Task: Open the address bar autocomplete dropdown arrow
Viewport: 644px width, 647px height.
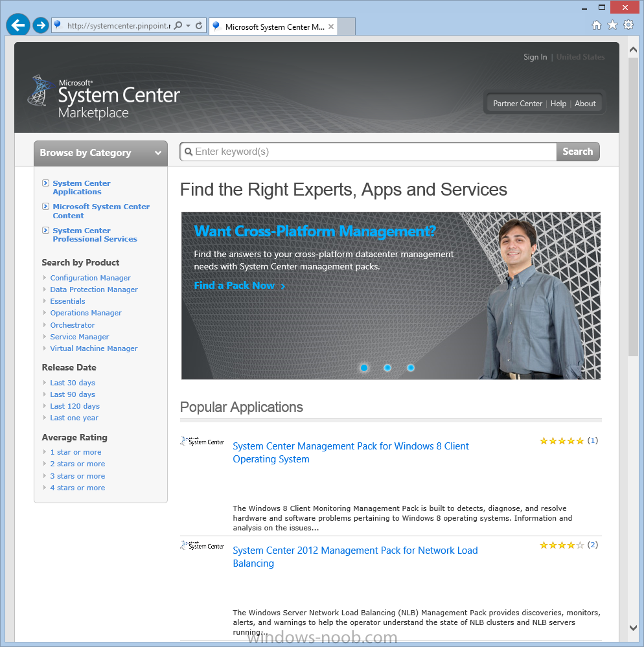Action: pos(189,26)
